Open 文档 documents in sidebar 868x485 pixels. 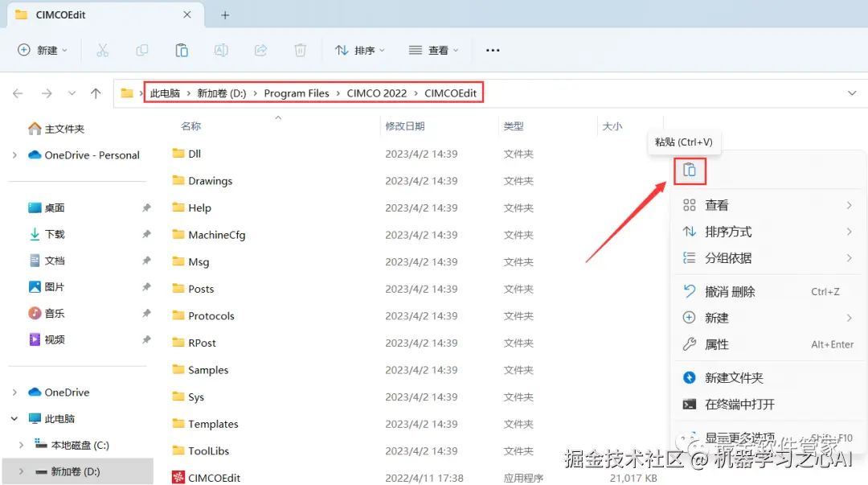(47, 261)
